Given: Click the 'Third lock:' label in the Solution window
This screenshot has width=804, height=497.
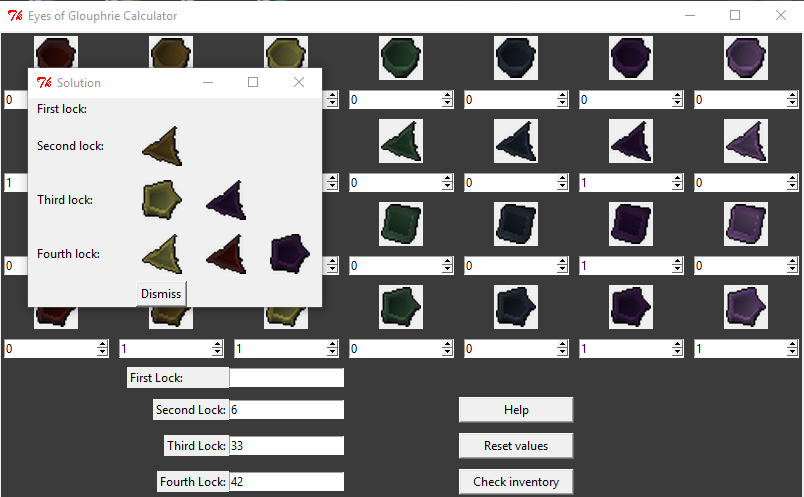Looking at the screenshot, I should (x=65, y=200).
